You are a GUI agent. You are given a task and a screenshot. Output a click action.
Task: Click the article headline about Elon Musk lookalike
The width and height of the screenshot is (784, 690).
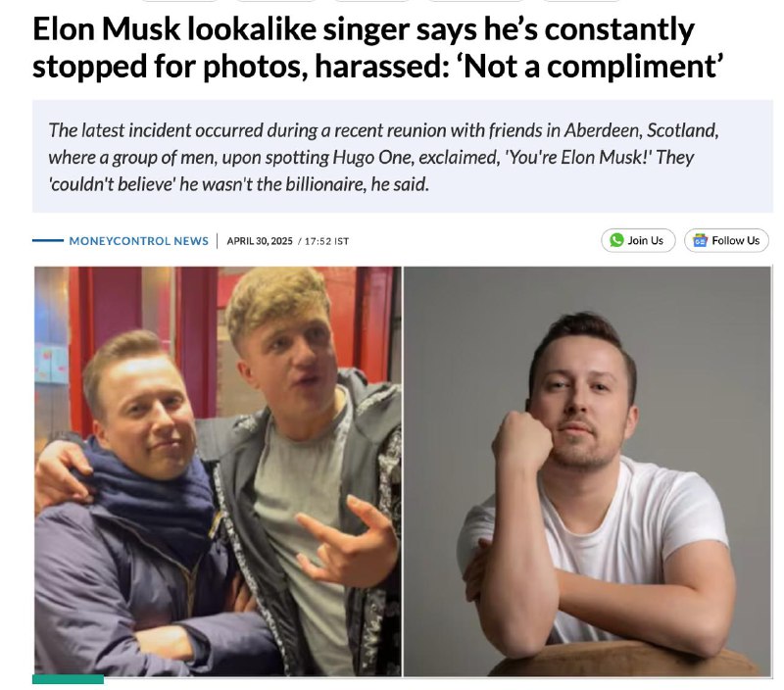tap(378, 47)
